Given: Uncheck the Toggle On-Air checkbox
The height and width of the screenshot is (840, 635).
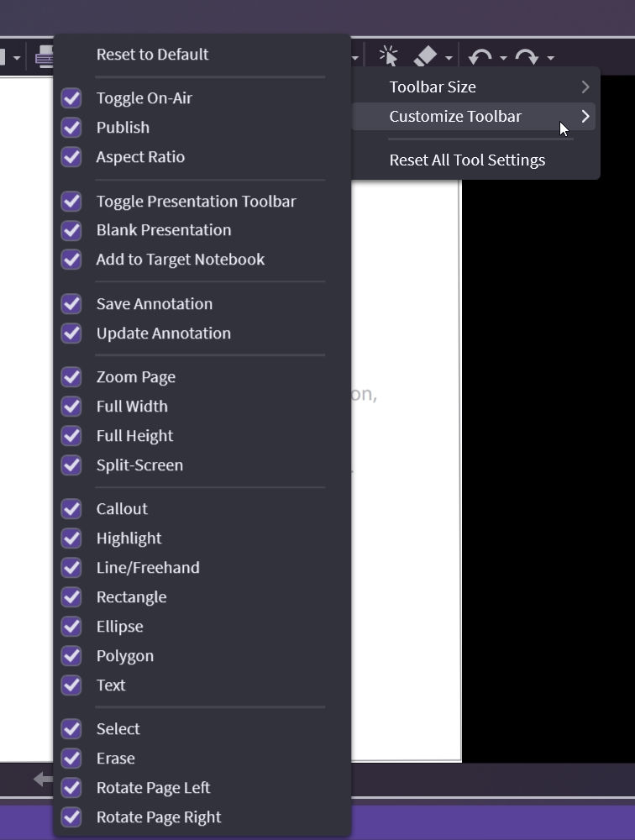Looking at the screenshot, I should tap(71, 98).
